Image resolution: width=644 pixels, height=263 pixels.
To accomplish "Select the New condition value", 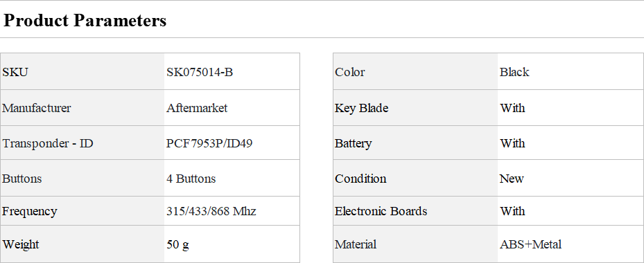I will (x=512, y=179).
